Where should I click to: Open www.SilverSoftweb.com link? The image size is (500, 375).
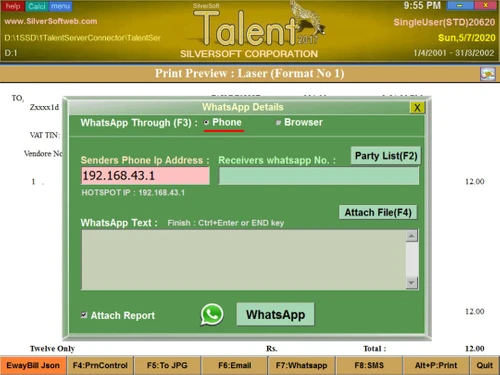[51, 21]
